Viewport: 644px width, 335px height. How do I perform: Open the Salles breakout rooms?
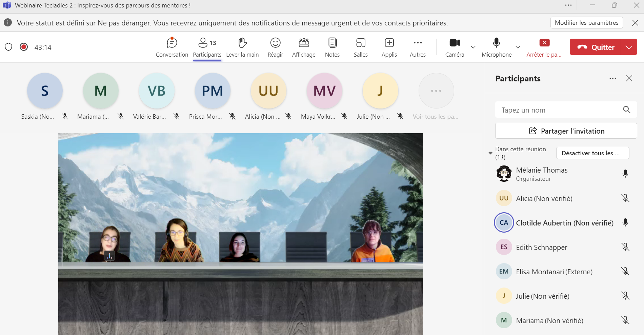coord(361,47)
